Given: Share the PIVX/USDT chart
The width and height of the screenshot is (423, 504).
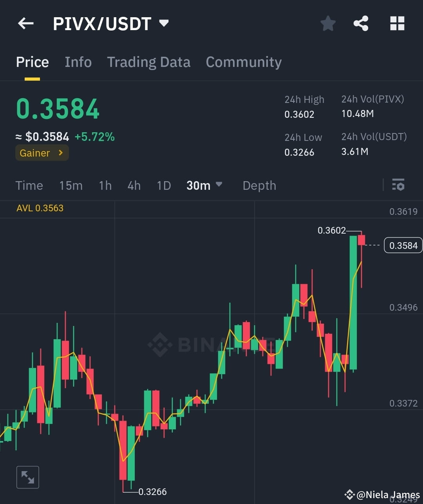Looking at the screenshot, I should [361, 23].
